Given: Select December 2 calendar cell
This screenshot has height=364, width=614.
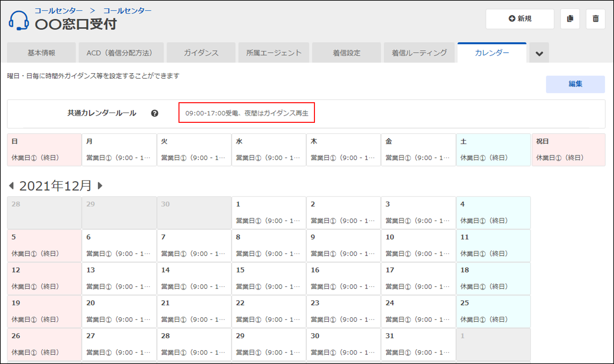Looking at the screenshot, I should [x=344, y=213].
